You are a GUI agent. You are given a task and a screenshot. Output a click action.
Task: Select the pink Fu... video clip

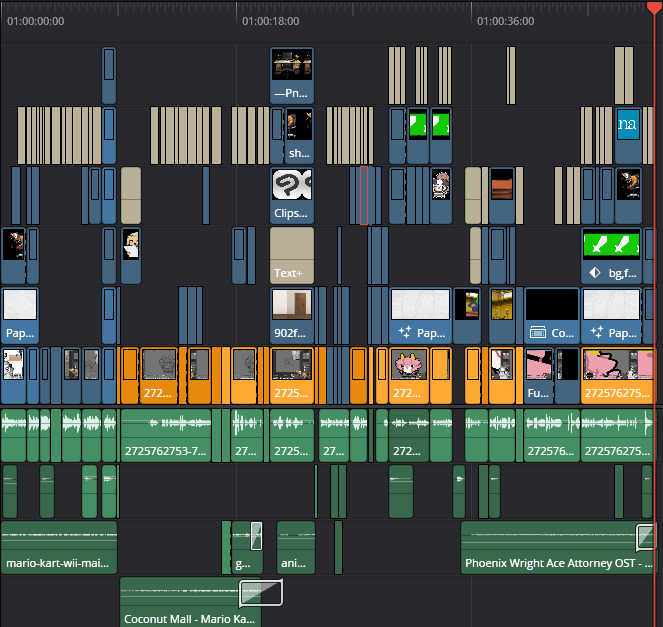(x=539, y=375)
